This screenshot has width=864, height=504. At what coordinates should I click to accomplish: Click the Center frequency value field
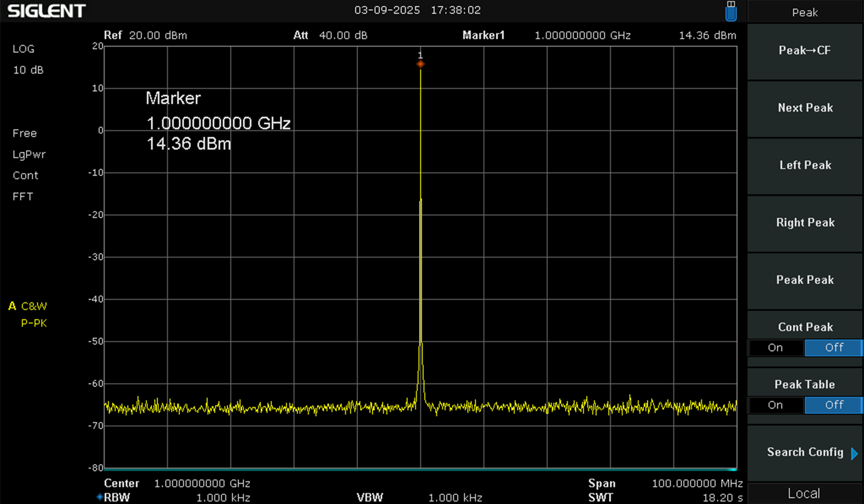tap(202, 484)
